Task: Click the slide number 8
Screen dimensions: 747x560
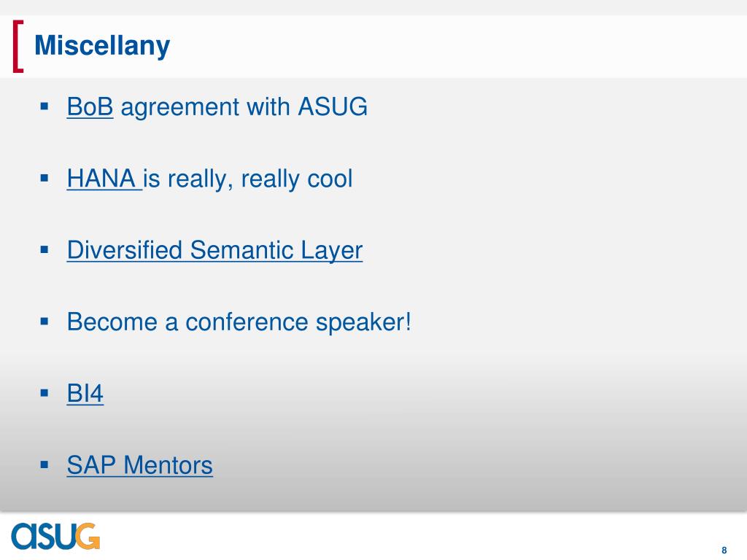Action: click(724, 550)
